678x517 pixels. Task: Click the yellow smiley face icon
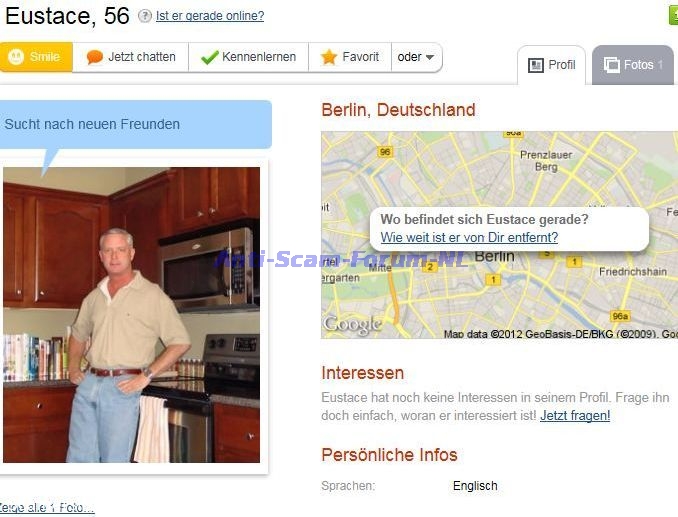click(16, 57)
